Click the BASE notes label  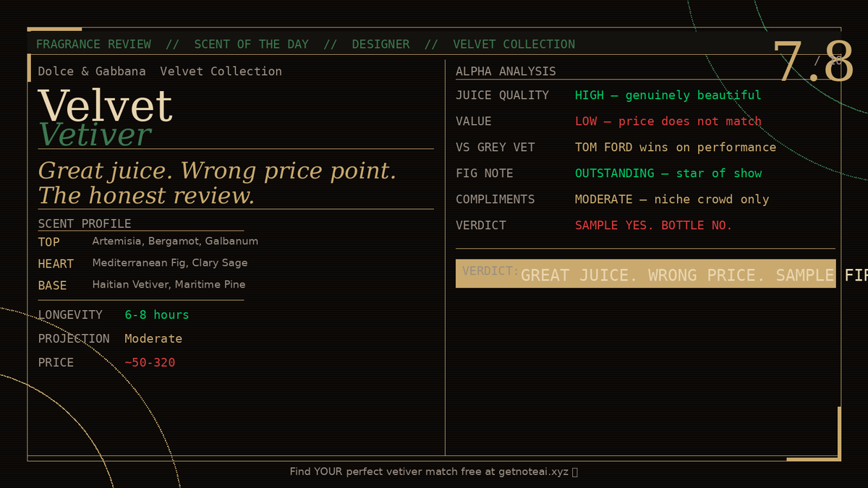click(52, 285)
